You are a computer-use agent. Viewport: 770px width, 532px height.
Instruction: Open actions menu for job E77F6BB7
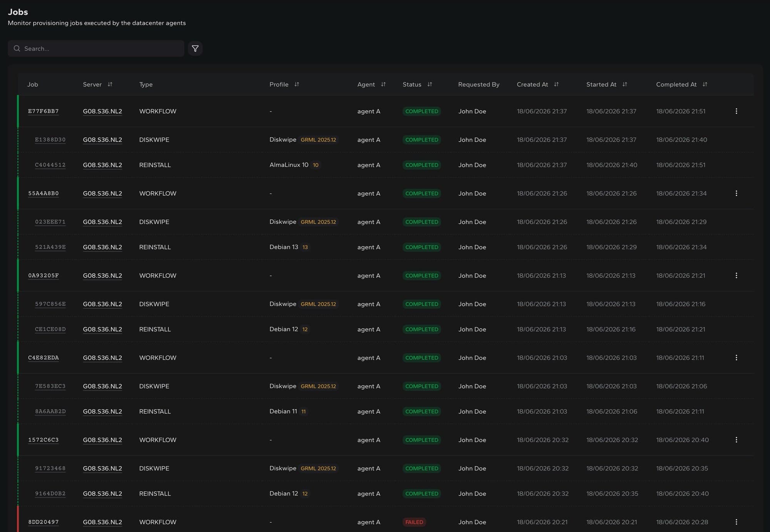(x=736, y=111)
